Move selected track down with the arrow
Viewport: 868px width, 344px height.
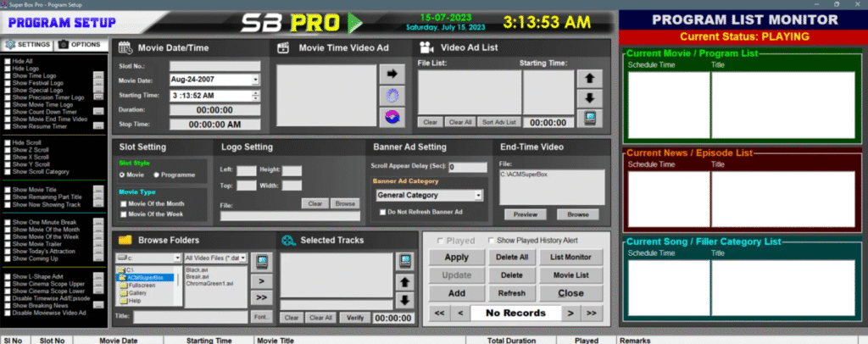(x=404, y=300)
